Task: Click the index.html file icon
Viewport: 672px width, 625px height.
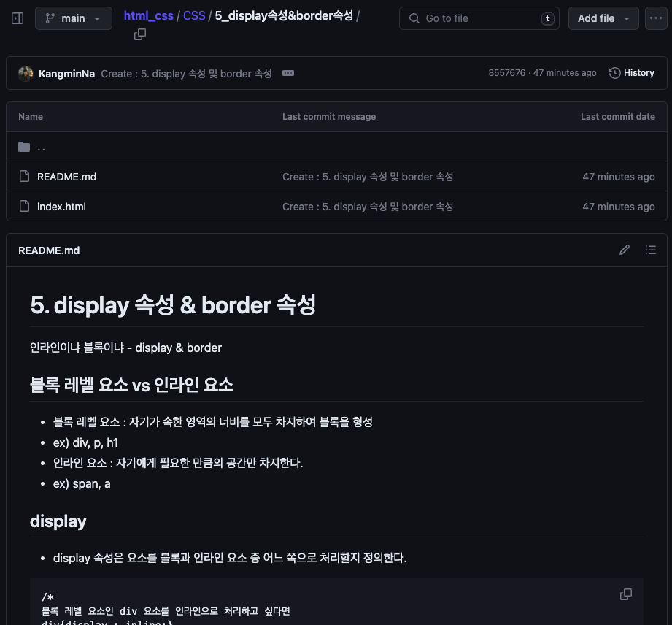Action: point(24,207)
